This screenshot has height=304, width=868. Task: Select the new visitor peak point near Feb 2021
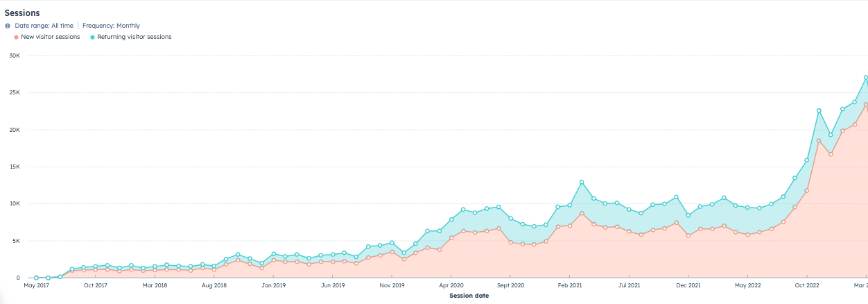[x=582, y=213]
